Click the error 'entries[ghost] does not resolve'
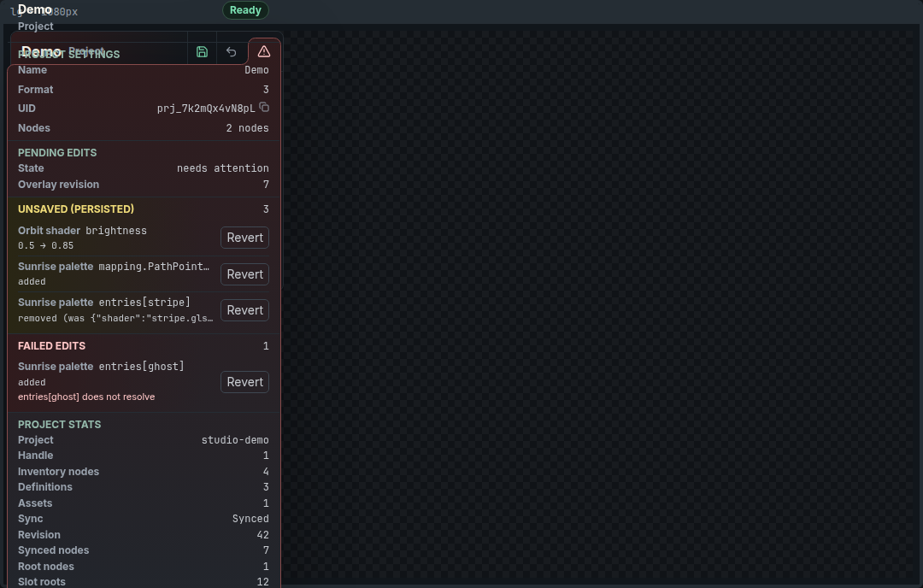Image resolution: width=923 pixels, height=588 pixels. tap(86, 397)
